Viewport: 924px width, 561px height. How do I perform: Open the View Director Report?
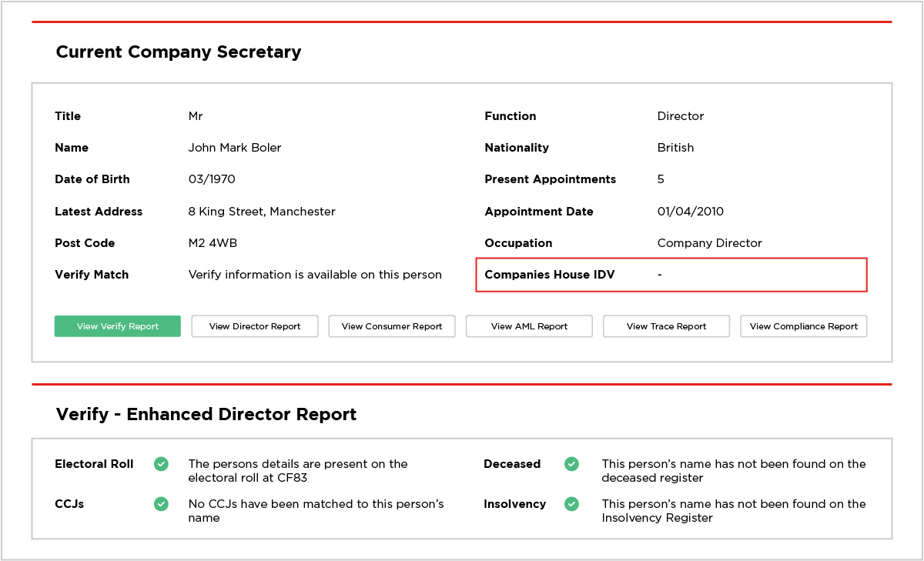254,326
